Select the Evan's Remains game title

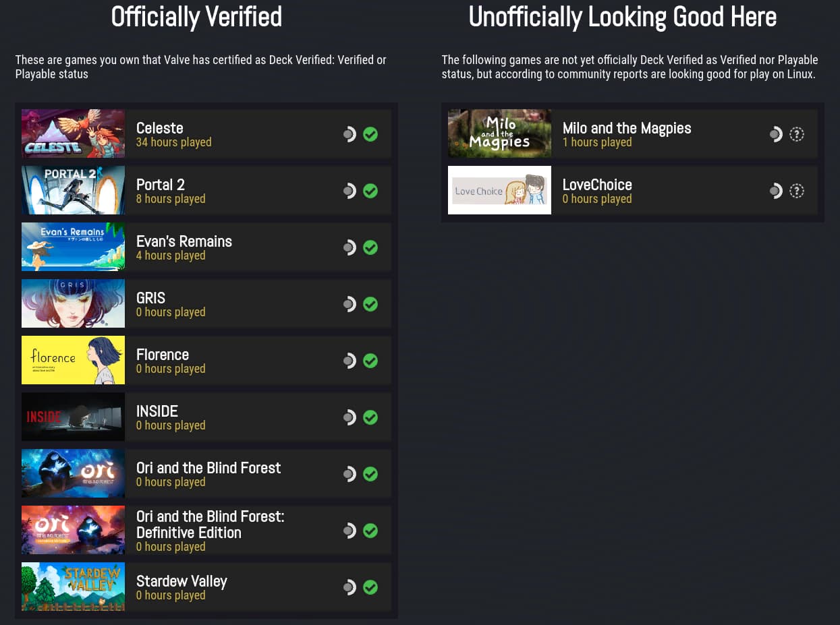[x=184, y=241]
